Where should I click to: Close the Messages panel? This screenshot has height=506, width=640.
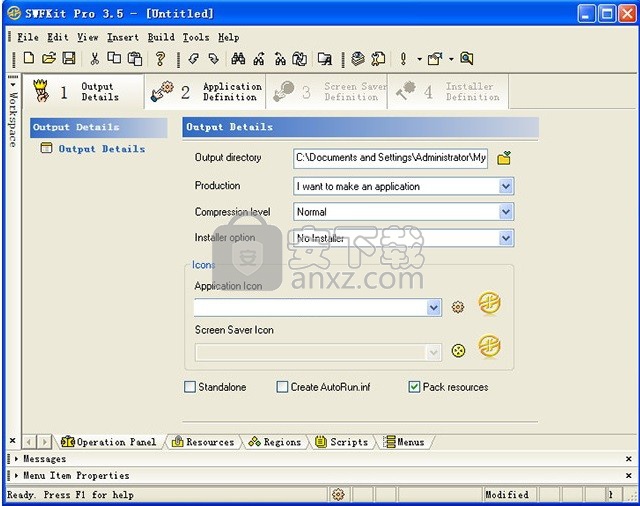(629, 459)
